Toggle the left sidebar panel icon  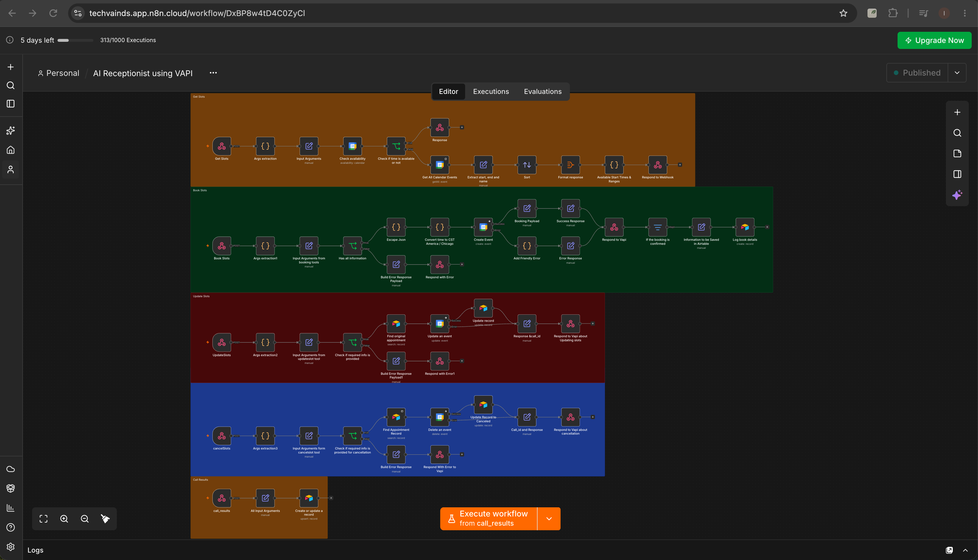[x=11, y=104]
